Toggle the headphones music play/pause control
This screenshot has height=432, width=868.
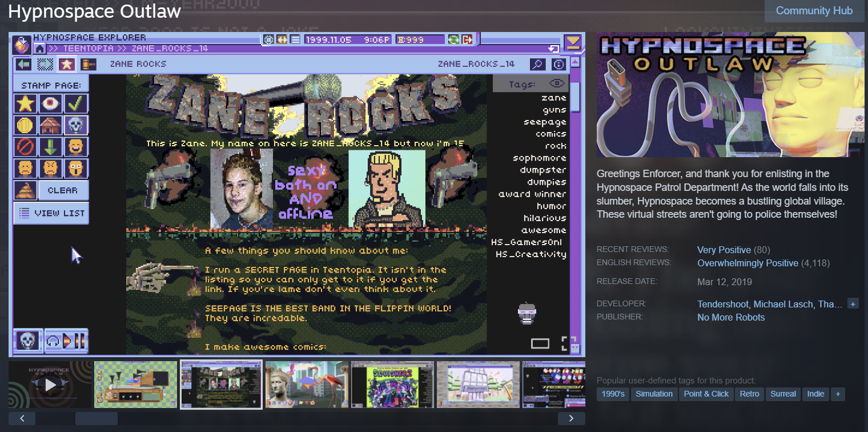pos(66,341)
